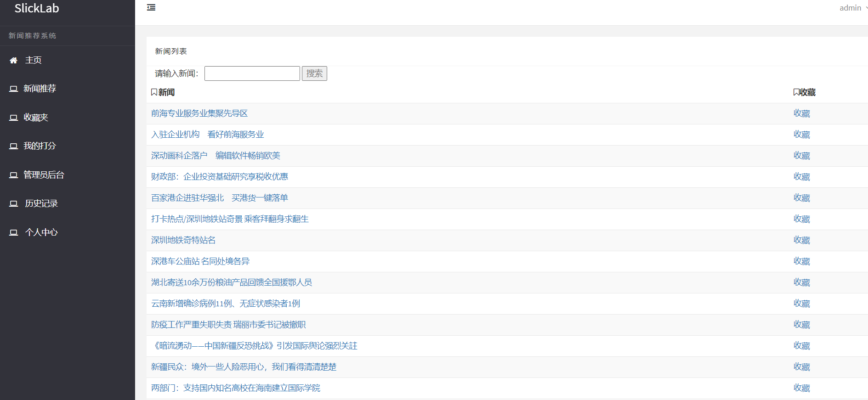This screenshot has width=868, height=400.
Task: Open news 新疆民众:境外一些人险恶用心
Action: point(244,367)
